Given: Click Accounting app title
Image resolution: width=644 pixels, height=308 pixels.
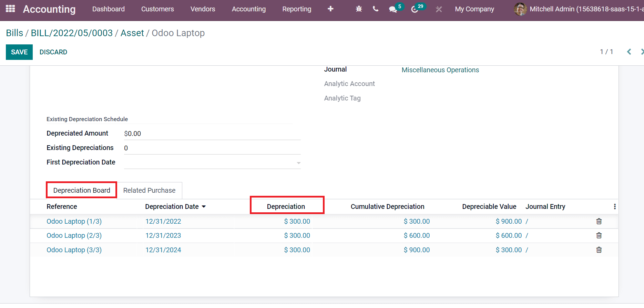Looking at the screenshot, I should (49, 9).
